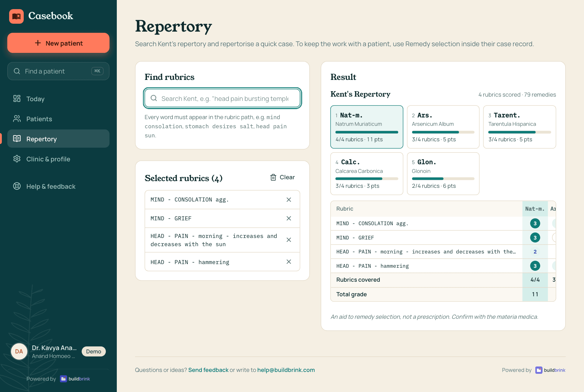The height and width of the screenshot is (392, 584).
Task: Focus the Find a patient field
Action: point(58,71)
